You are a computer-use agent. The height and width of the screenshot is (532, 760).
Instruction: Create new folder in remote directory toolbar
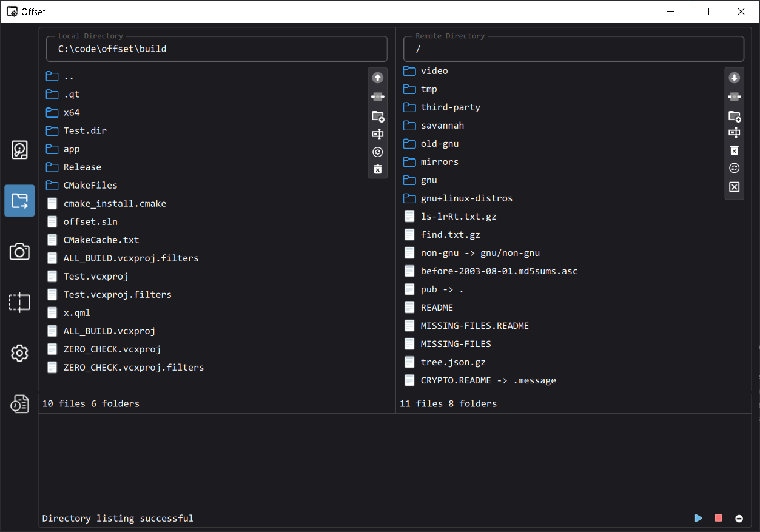pos(735,116)
